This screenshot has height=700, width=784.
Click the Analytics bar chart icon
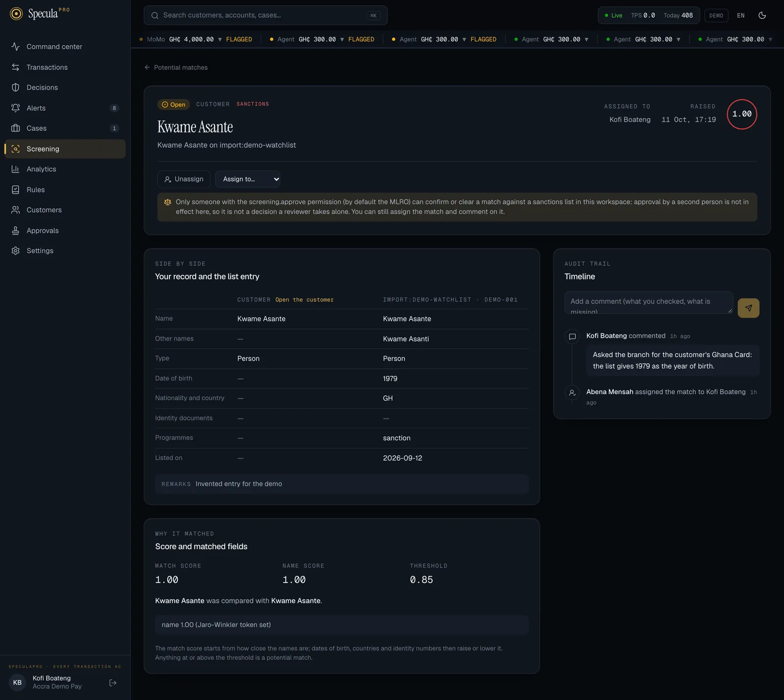[16, 169]
